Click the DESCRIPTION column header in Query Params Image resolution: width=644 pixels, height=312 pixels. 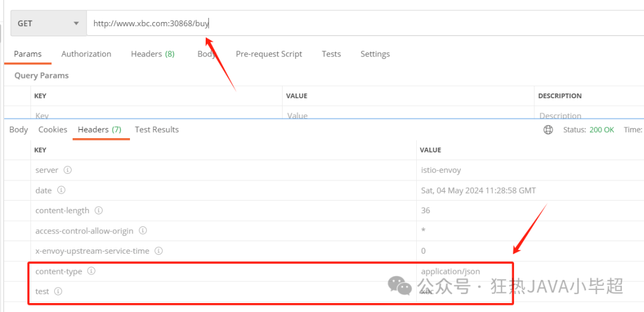tap(560, 96)
